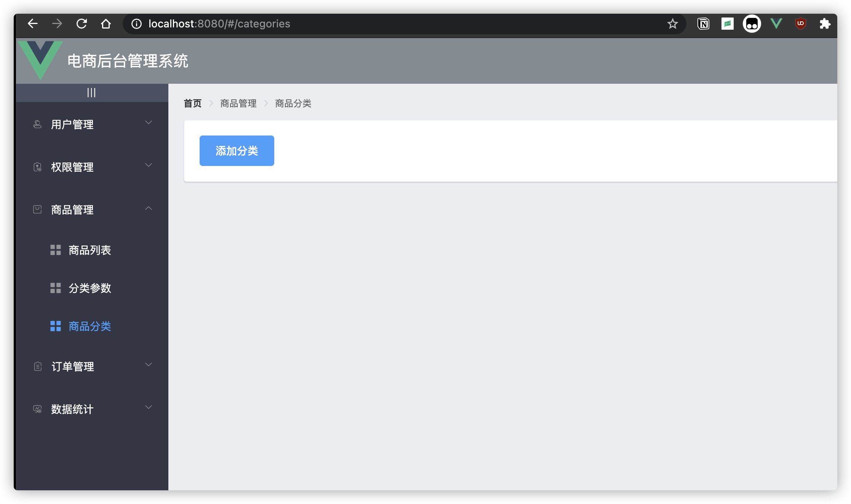Go to 商品列表 submenu item
Image resolution: width=851 pixels, height=504 pixels.
(x=92, y=250)
